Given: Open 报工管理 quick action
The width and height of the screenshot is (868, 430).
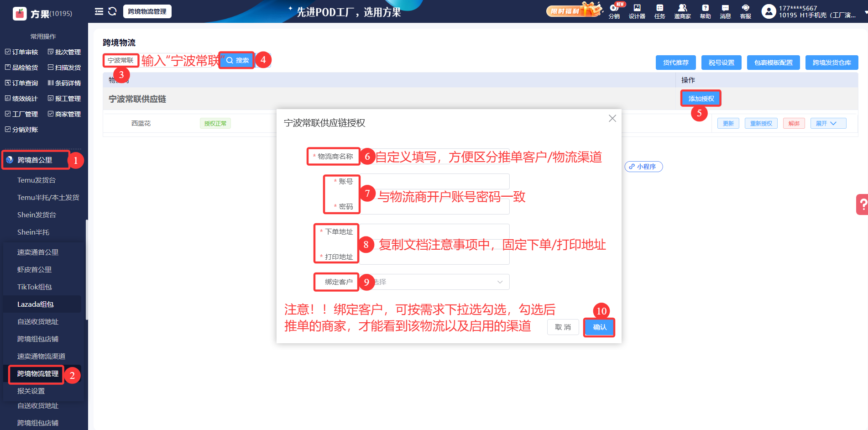Looking at the screenshot, I should point(64,99).
